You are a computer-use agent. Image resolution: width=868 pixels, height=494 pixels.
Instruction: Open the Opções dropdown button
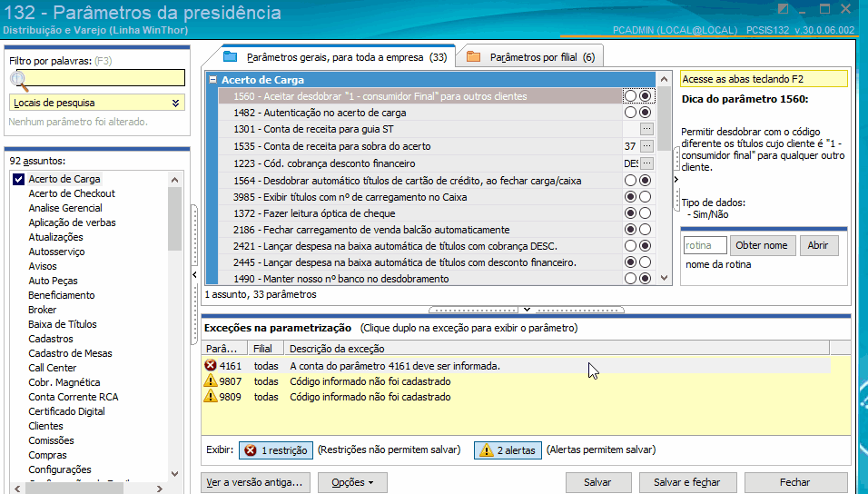[352, 482]
